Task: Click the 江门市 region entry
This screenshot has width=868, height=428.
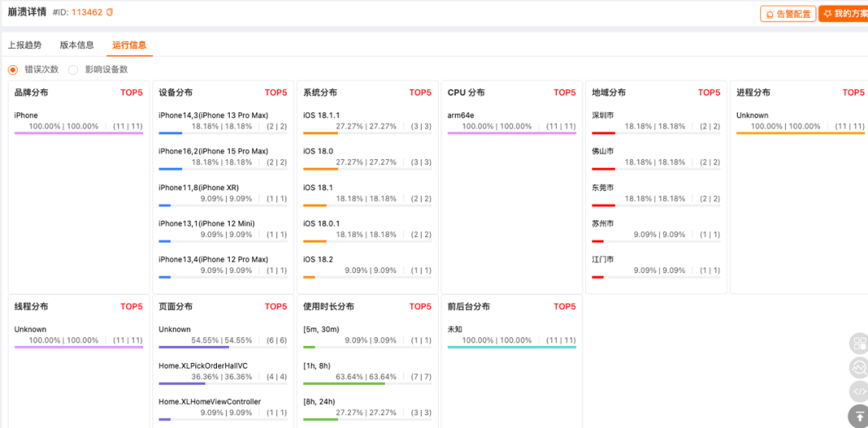Action: 657,266
